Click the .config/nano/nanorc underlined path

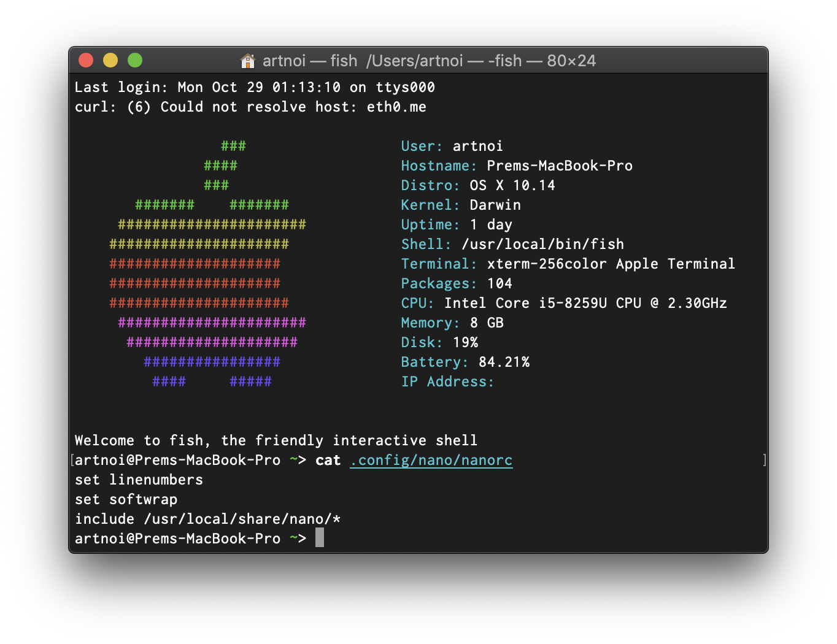pos(431,460)
